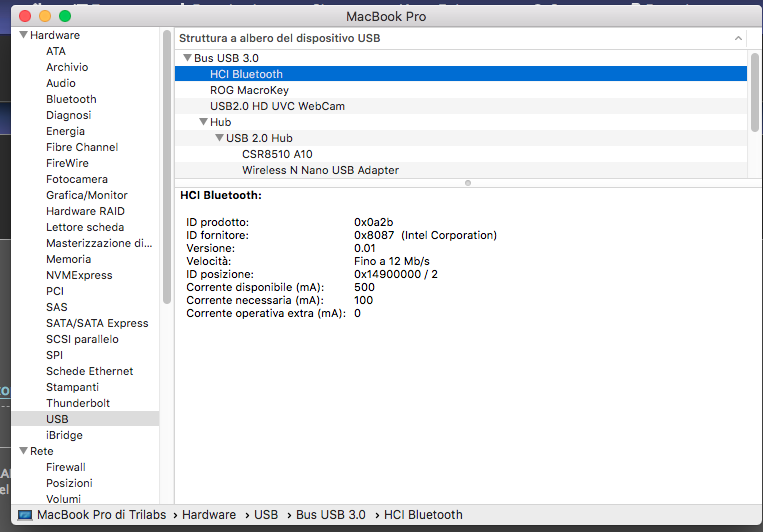Screen dimensions: 763x532
Task: Open the Bluetooth sidebar entry
Action: (71, 99)
